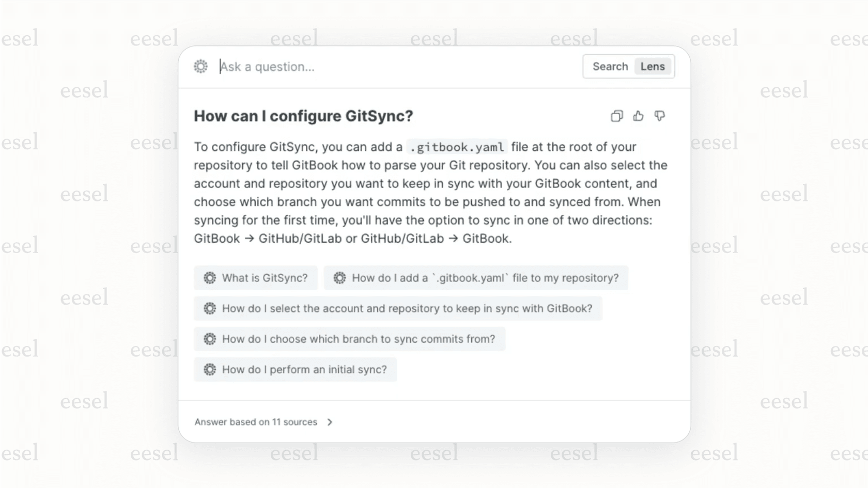The image size is (868, 488).
Task: Click the eesel spark icon in the search bar
Action: pyautogui.click(x=200, y=66)
